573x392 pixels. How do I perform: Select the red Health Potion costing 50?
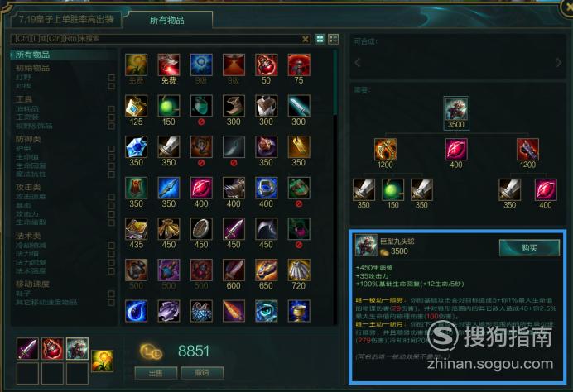point(266,65)
